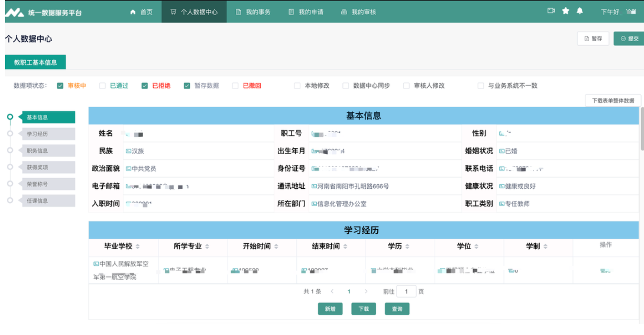The image size is (644, 335).
Task: Enable the 已通过 status checkbox
Action: coord(103,86)
